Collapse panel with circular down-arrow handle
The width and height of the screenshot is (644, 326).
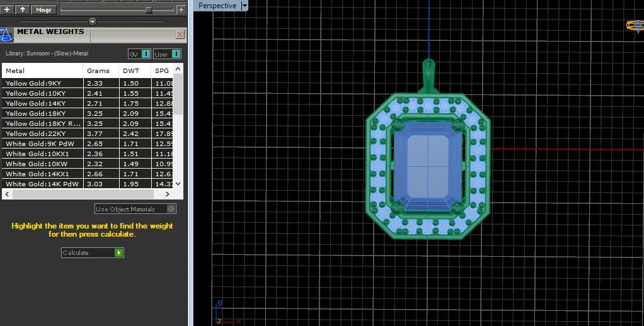pos(93,21)
